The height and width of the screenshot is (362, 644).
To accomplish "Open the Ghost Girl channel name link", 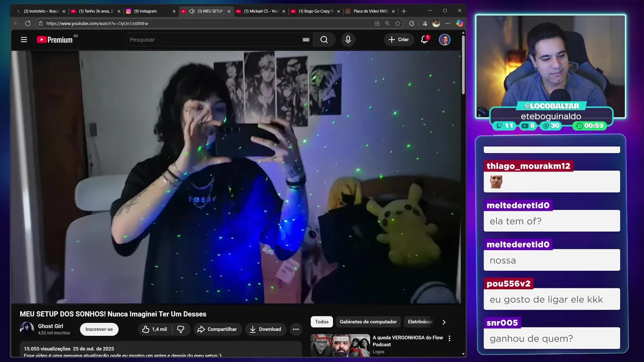I will click(x=50, y=326).
